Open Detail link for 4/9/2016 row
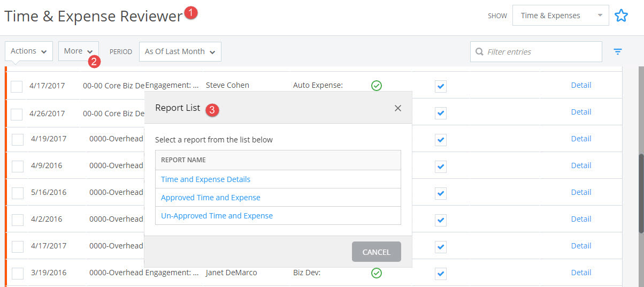This screenshot has width=644, height=287. click(581, 165)
